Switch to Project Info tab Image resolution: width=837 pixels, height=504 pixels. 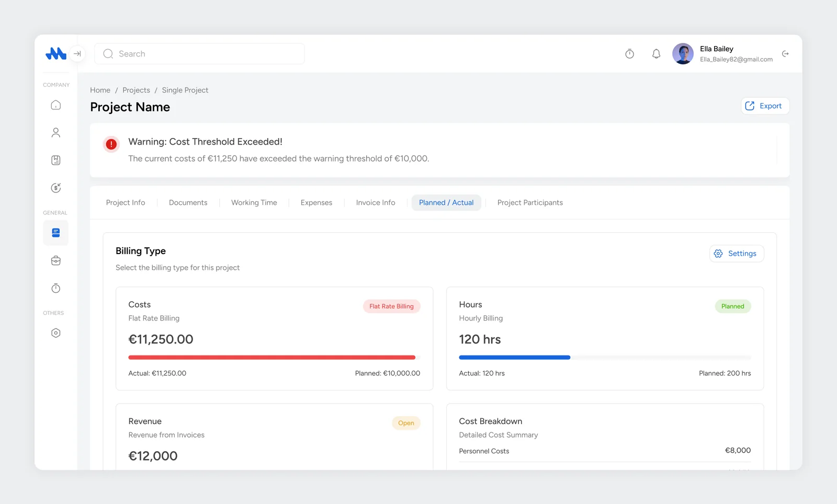[126, 202]
